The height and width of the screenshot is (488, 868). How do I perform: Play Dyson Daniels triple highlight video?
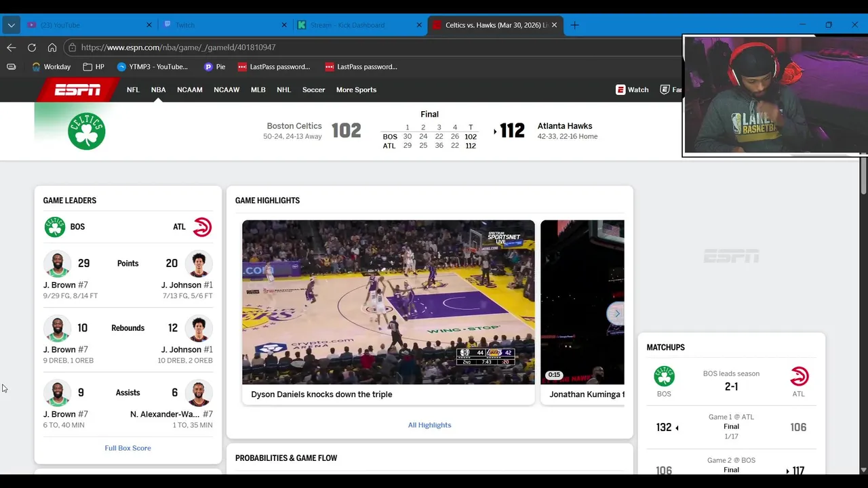click(x=388, y=302)
